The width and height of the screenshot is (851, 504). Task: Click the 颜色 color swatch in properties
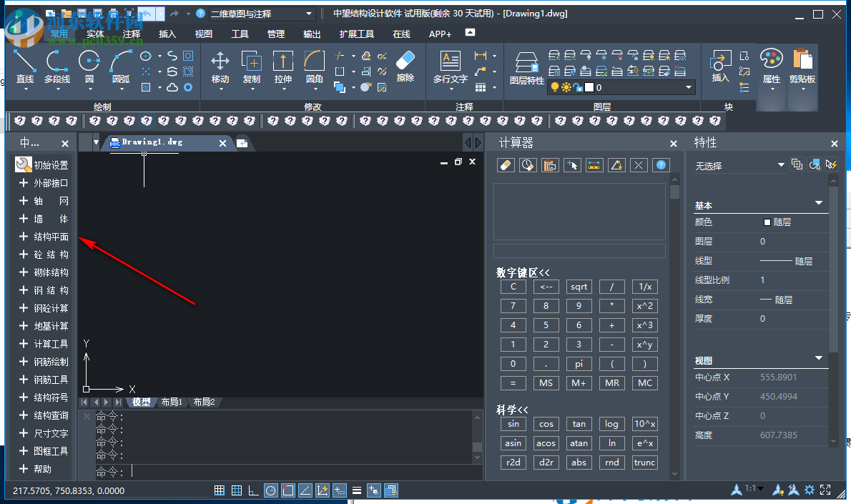768,222
